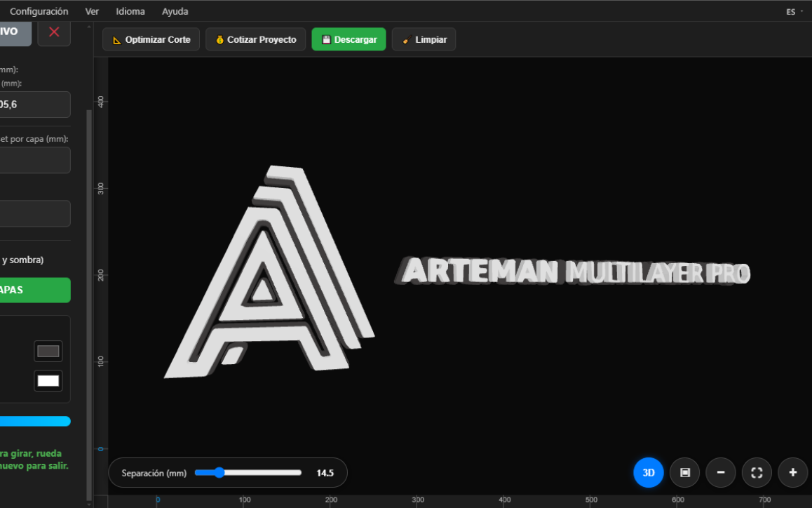Fit view with the fullscreen icon
Viewport: 812px width, 508px height.
click(x=757, y=473)
